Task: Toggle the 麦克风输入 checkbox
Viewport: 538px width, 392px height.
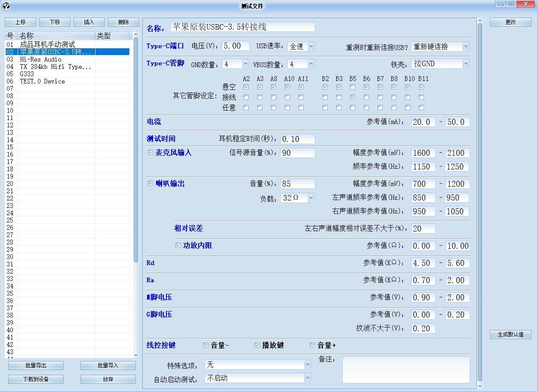Action: click(x=151, y=153)
